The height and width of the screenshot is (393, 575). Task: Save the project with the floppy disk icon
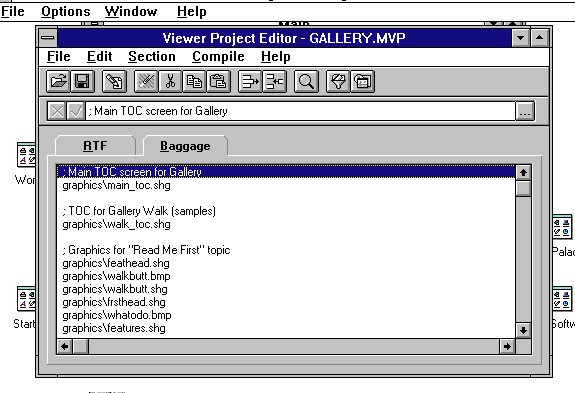pyautogui.click(x=82, y=81)
